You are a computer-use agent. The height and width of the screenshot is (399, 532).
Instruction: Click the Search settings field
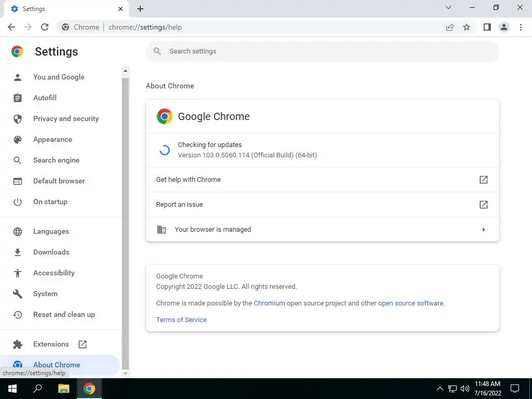322,51
